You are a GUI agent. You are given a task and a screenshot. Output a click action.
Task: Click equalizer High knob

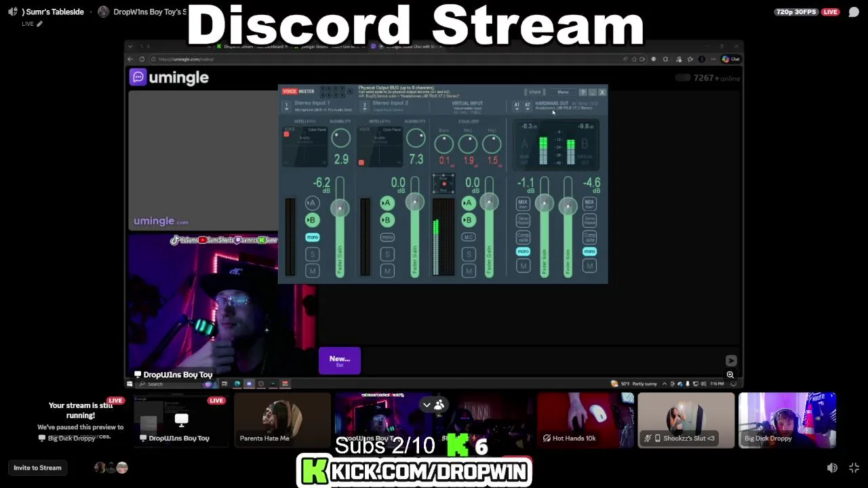click(x=492, y=144)
